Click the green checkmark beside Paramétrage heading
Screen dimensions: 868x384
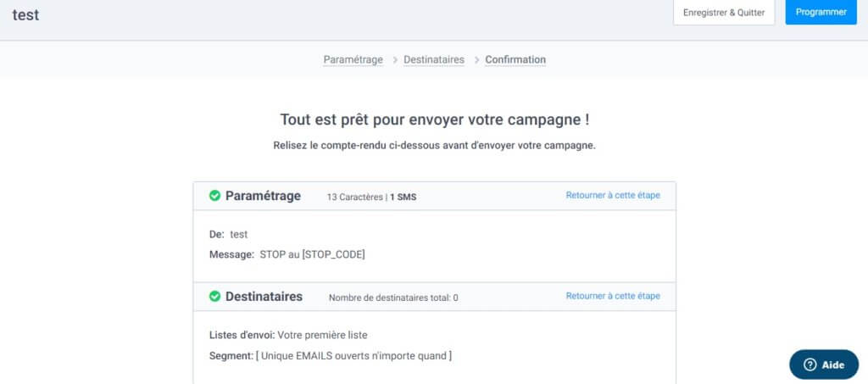coord(215,196)
